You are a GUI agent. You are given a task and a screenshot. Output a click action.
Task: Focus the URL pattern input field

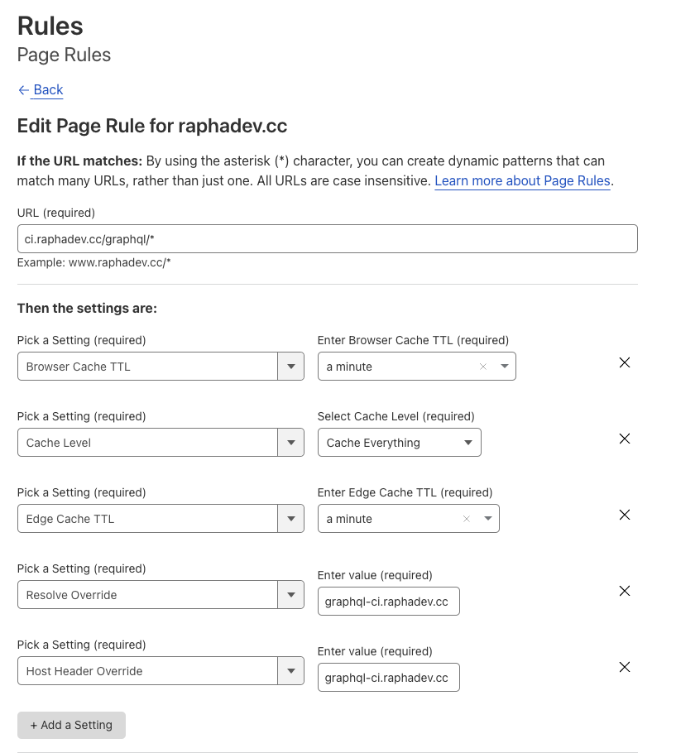(327, 239)
